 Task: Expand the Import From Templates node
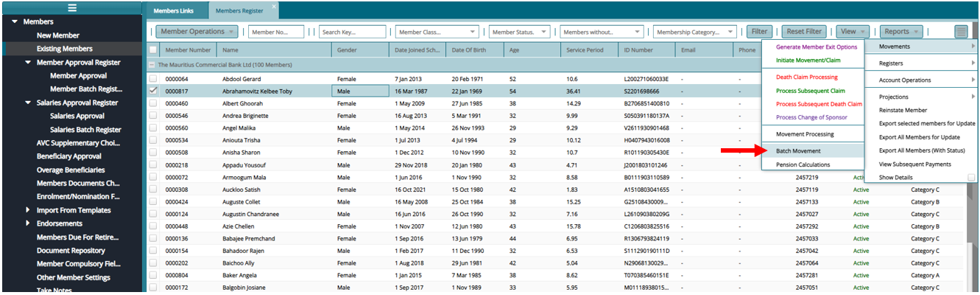pos(27,210)
